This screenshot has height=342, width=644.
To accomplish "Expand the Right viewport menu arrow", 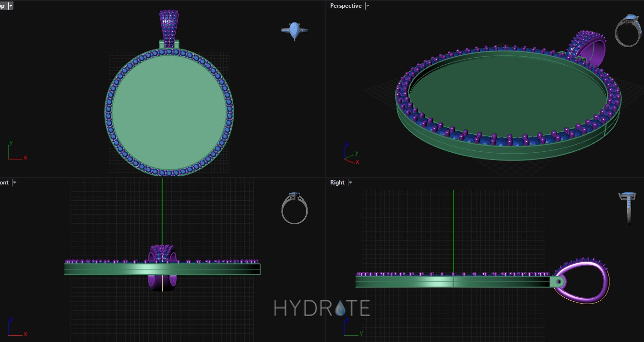I will pyautogui.click(x=350, y=183).
